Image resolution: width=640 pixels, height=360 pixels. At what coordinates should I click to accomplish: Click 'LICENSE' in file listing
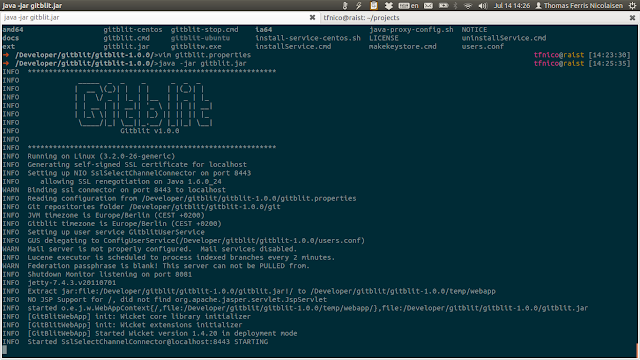pyautogui.click(x=384, y=38)
